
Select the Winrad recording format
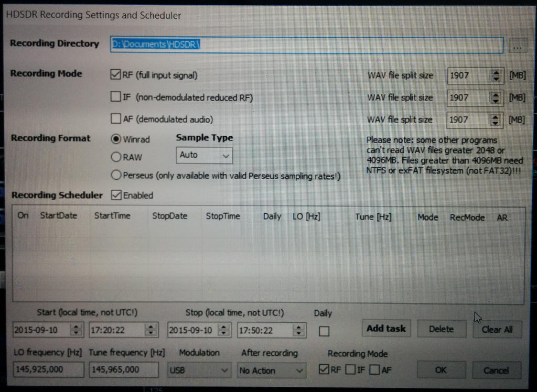[116, 139]
